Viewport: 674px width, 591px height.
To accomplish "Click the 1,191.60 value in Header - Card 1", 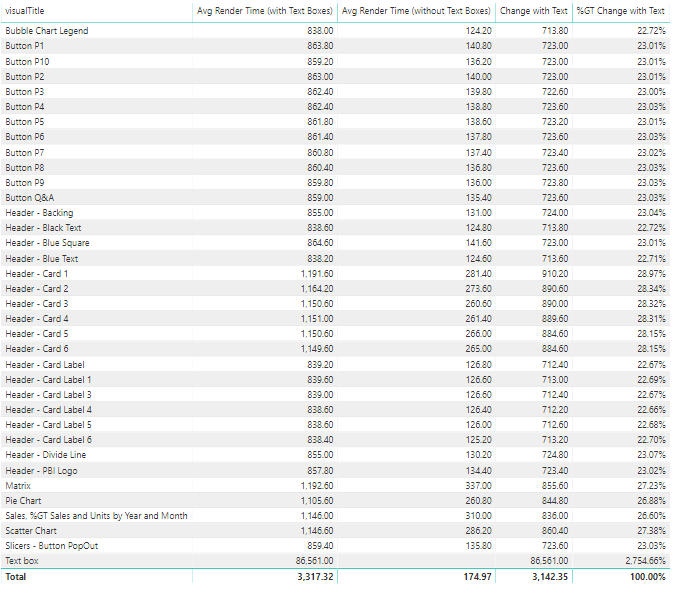I will [x=317, y=274].
